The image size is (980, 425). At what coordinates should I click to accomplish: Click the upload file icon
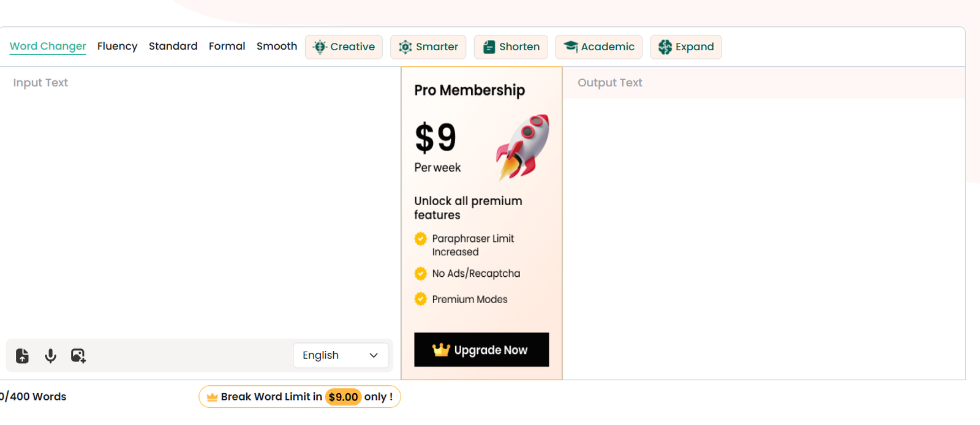23,356
